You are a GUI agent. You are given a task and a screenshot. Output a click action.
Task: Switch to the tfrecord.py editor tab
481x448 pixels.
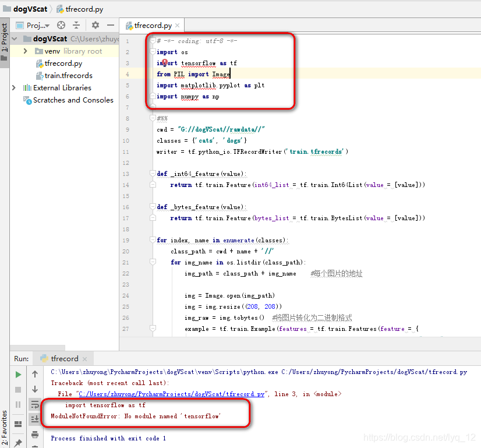pos(152,25)
